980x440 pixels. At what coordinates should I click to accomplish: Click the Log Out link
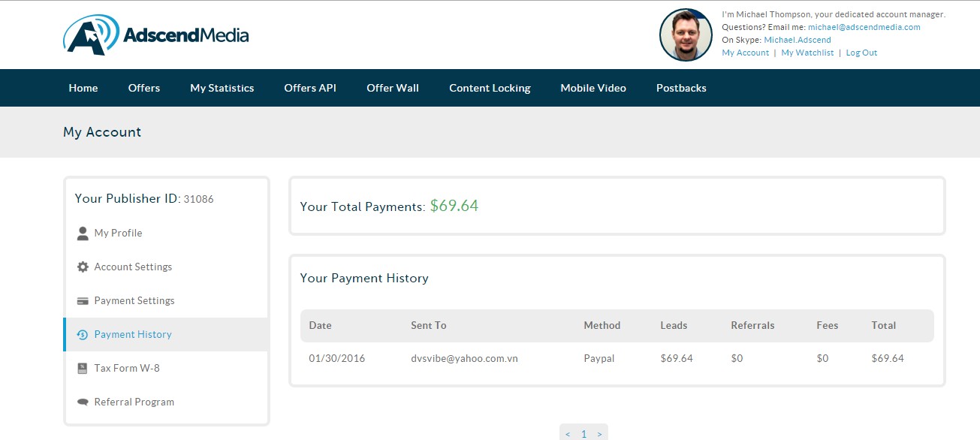[x=861, y=53]
